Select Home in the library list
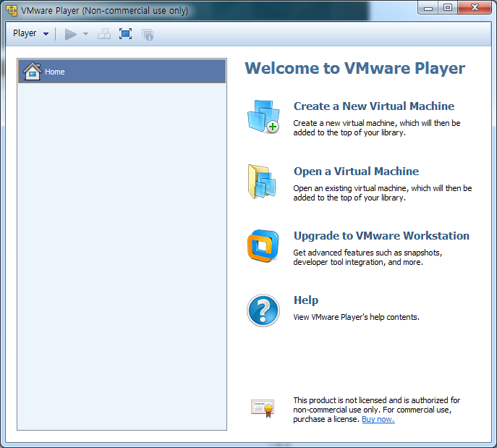497x448 pixels. point(122,72)
